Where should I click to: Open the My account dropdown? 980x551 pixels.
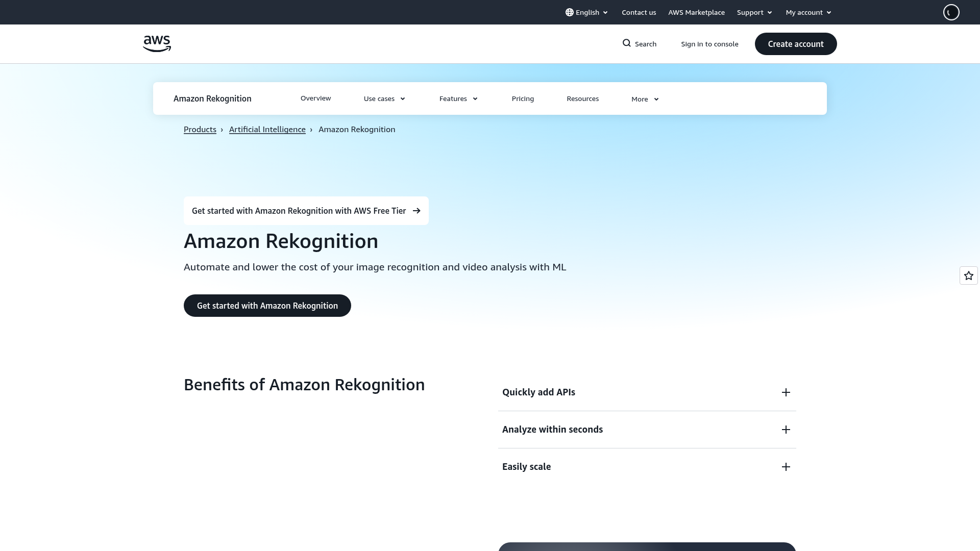pos(807,12)
